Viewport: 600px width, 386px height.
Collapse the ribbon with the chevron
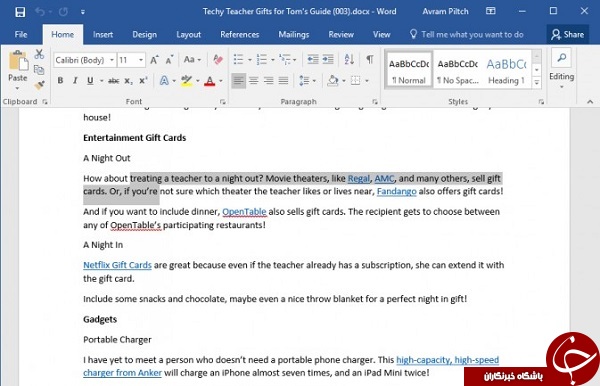coord(590,102)
